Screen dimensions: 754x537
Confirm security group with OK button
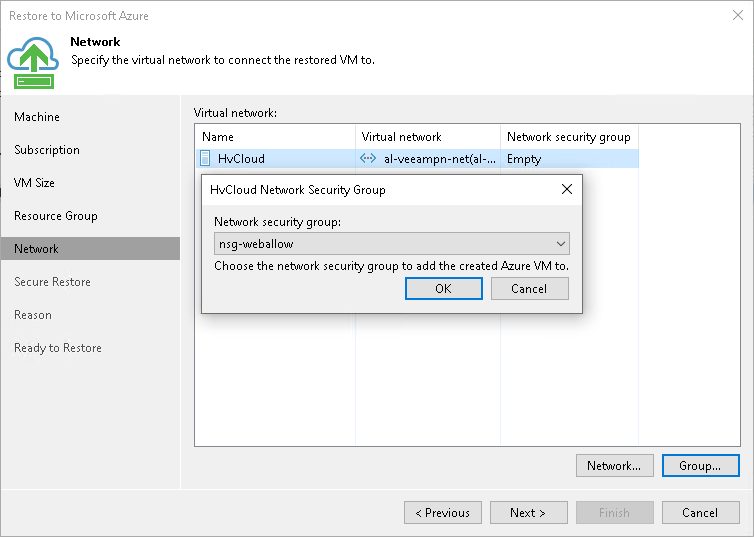click(x=443, y=288)
